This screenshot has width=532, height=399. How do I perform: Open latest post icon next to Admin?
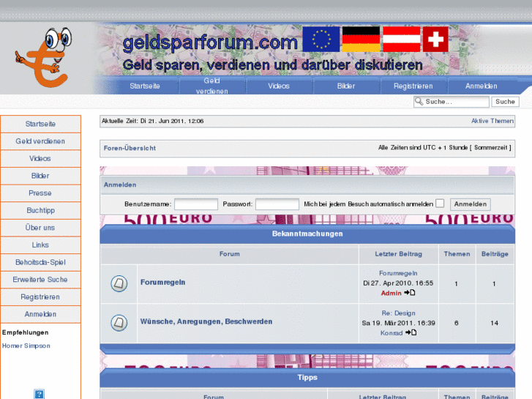coord(410,292)
